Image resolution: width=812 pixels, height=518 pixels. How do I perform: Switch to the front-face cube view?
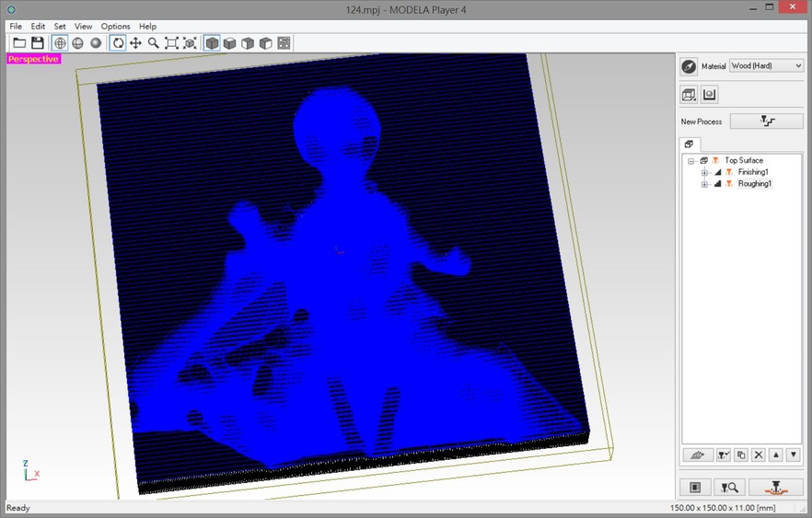point(248,43)
